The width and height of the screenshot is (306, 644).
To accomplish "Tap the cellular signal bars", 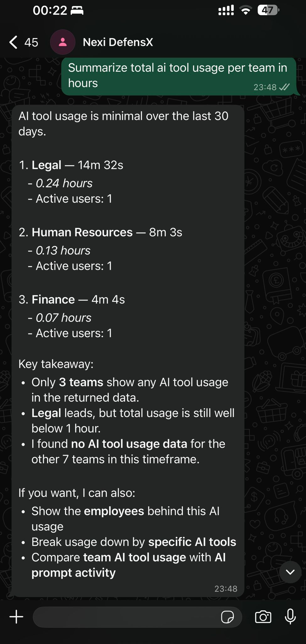I will 226,10.
